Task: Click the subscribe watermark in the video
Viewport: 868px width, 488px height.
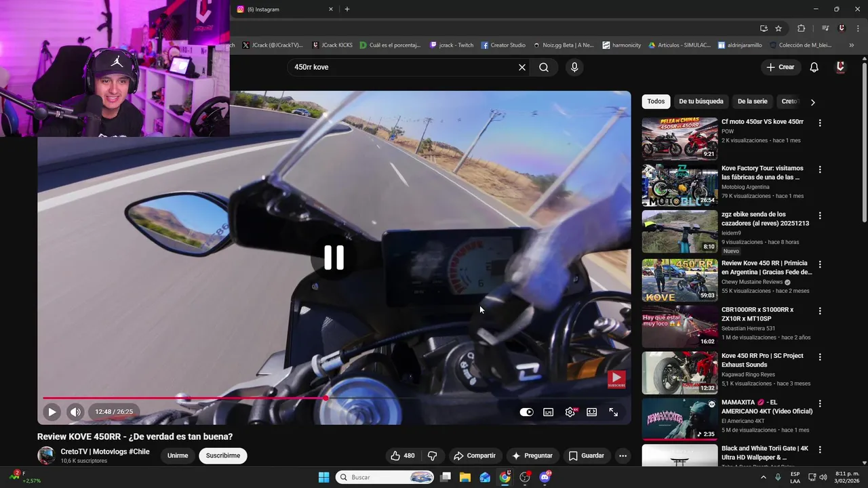Action: (616, 379)
